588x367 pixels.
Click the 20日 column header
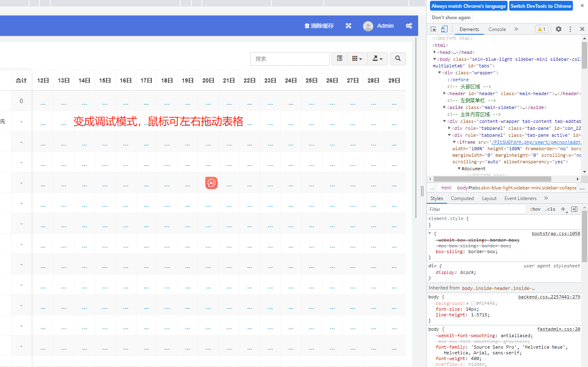208,80
